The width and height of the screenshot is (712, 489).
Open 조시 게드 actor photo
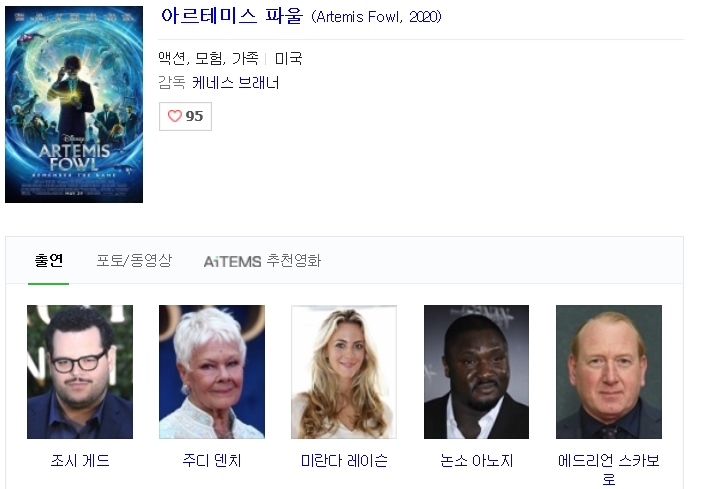point(80,372)
